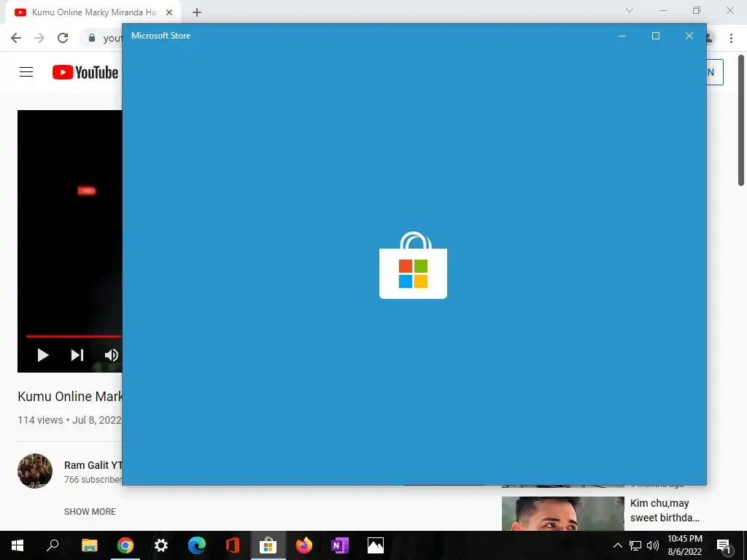
Task: Launch Firefox from taskbar
Action: [304, 545]
